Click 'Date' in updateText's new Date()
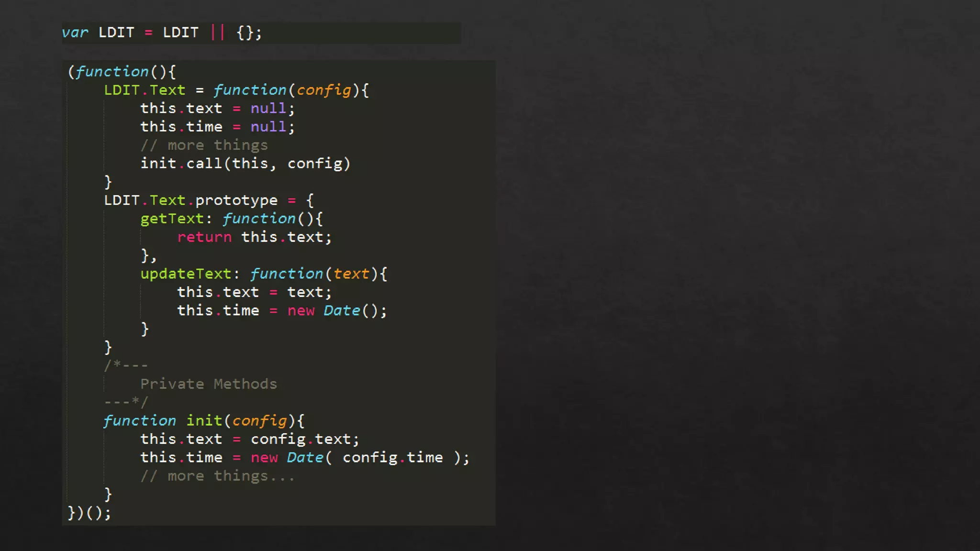The width and height of the screenshot is (980, 551). tap(342, 310)
